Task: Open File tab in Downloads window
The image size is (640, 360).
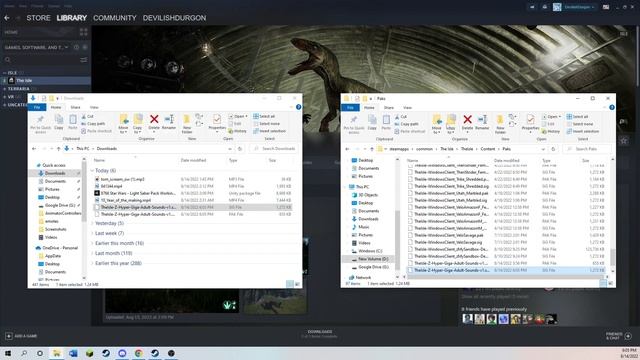Action: coord(37,107)
